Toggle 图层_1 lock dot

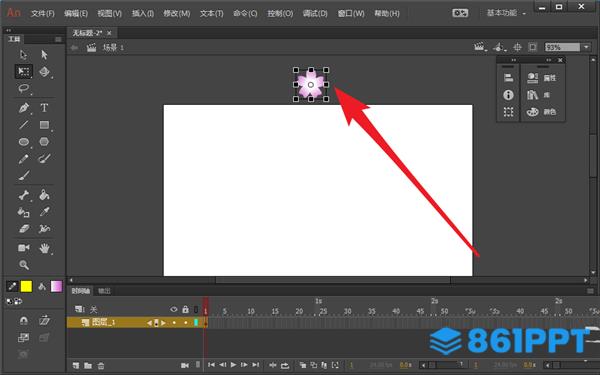coord(186,323)
